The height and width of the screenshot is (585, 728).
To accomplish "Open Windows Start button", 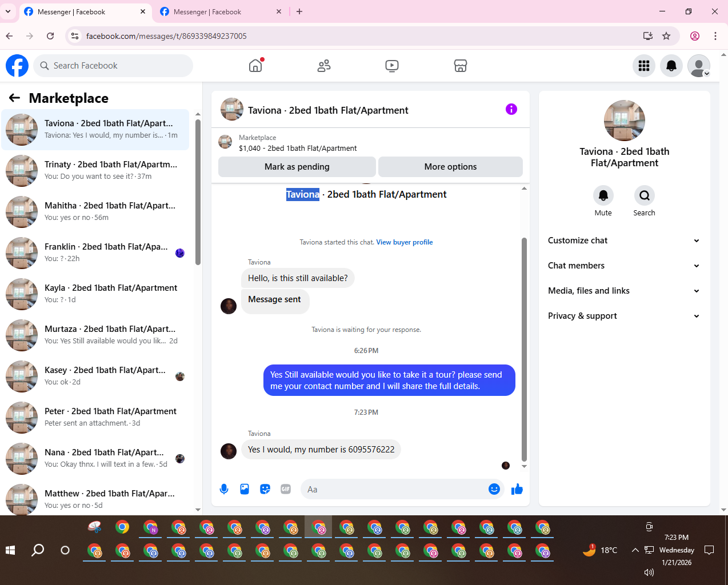I will click(x=10, y=550).
